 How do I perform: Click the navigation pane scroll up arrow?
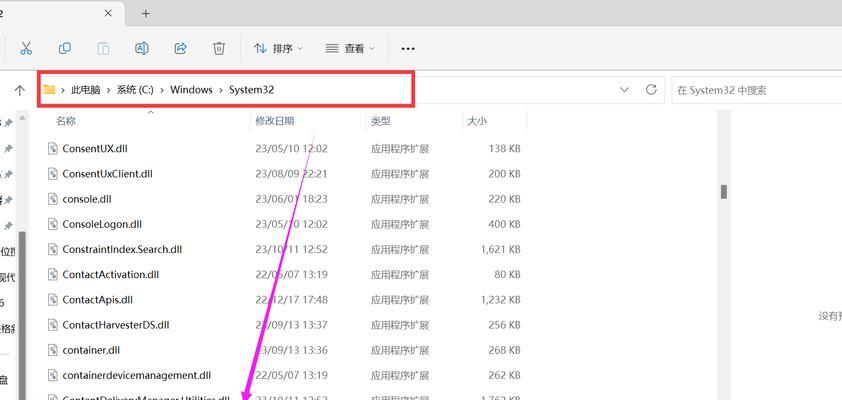(x=22, y=116)
